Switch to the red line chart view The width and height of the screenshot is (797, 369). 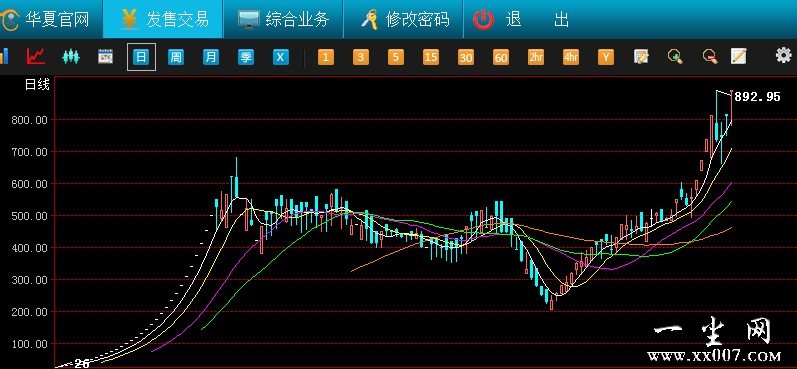tap(36, 56)
